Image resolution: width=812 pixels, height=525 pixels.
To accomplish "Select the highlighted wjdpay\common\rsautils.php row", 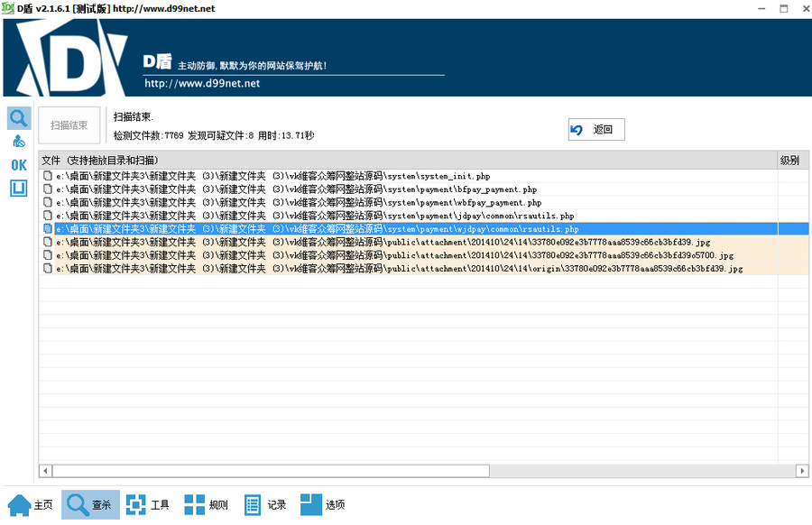I will point(424,229).
